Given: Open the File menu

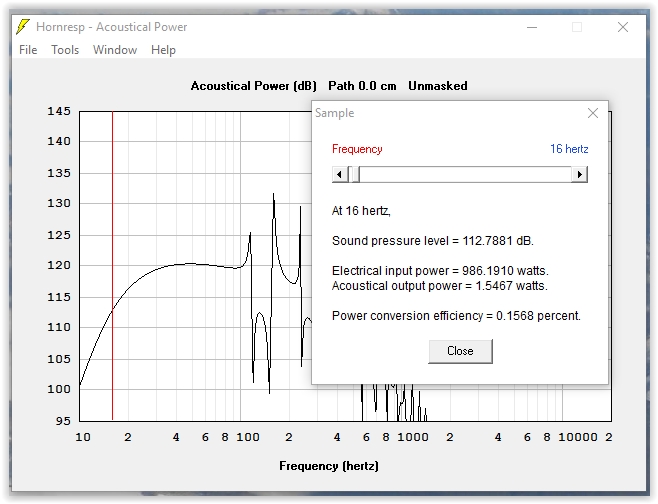Looking at the screenshot, I should (28, 50).
